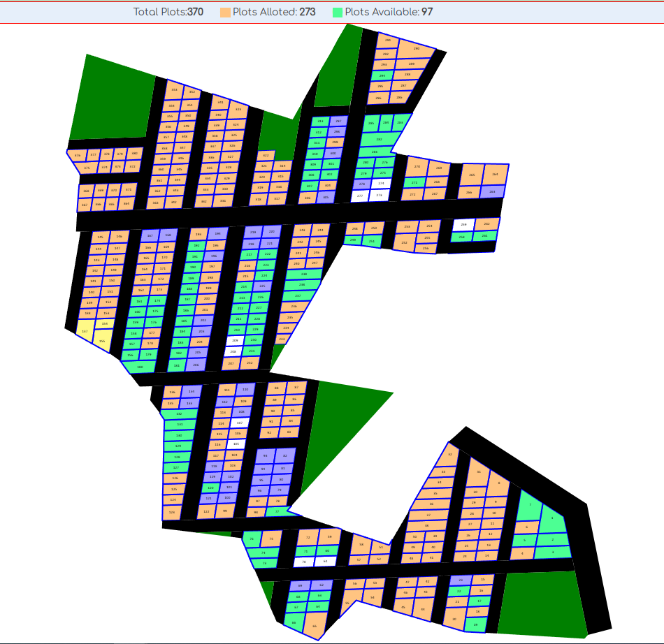Viewport: 664px width, 644px height.
Task: Select orange plot 32
Action: point(449,455)
